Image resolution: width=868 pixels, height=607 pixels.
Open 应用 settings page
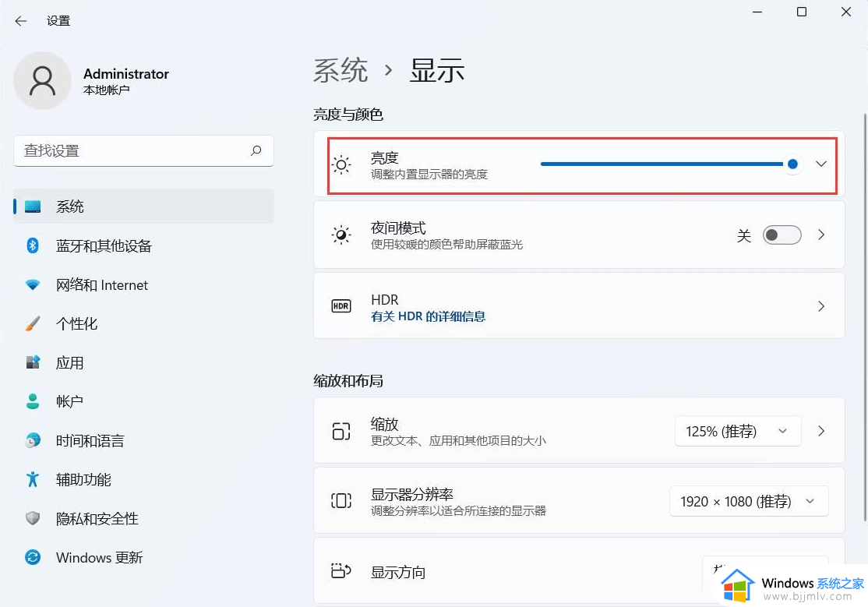click(x=144, y=363)
